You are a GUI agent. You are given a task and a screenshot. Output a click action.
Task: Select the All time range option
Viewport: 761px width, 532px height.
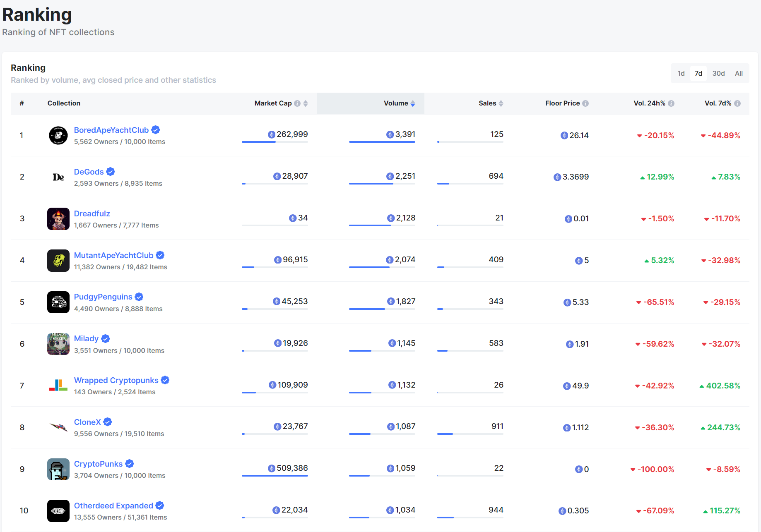pos(739,73)
